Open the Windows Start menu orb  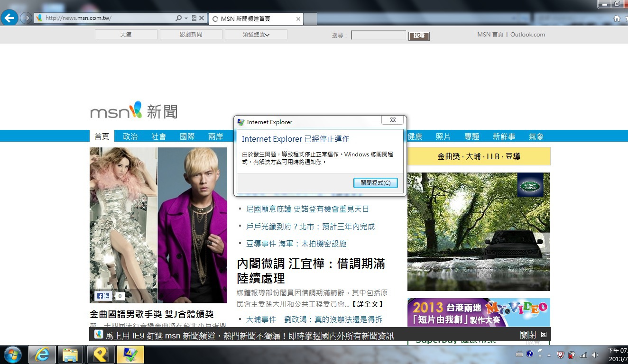12,355
